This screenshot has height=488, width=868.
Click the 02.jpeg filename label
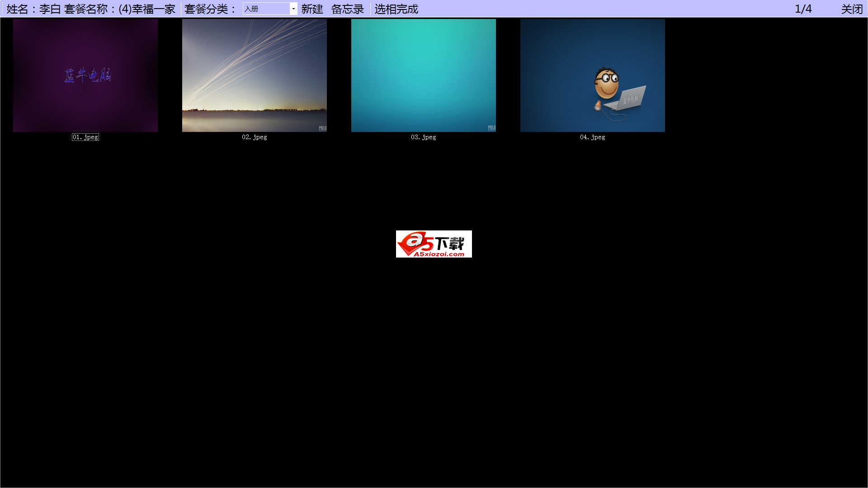(254, 137)
